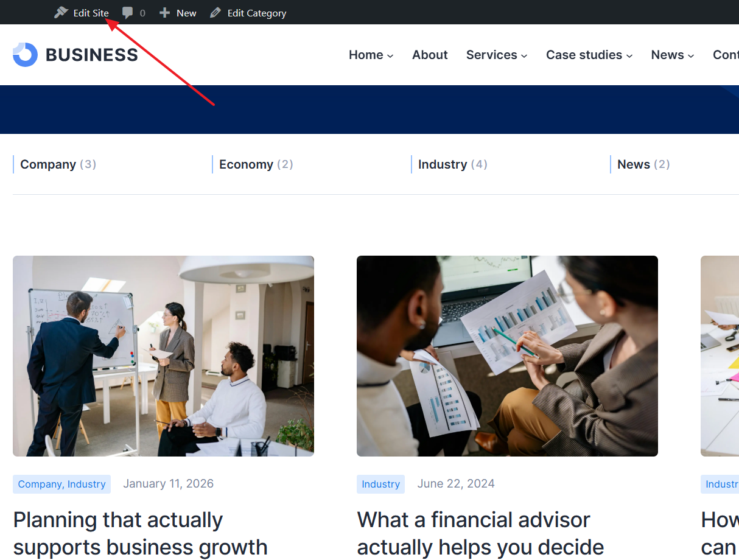Image resolution: width=739 pixels, height=560 pixels.
Task: Click the Company, Industry tag badge
Action: click(61, 484)
